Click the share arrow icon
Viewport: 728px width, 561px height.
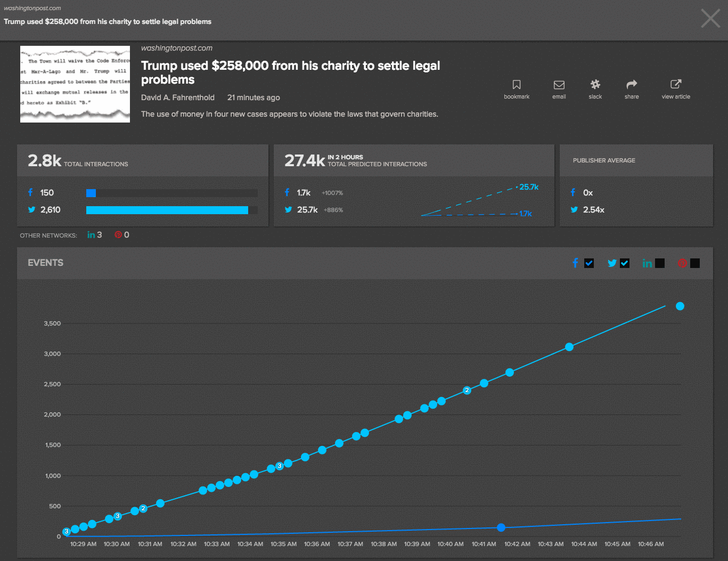(632, 84)
